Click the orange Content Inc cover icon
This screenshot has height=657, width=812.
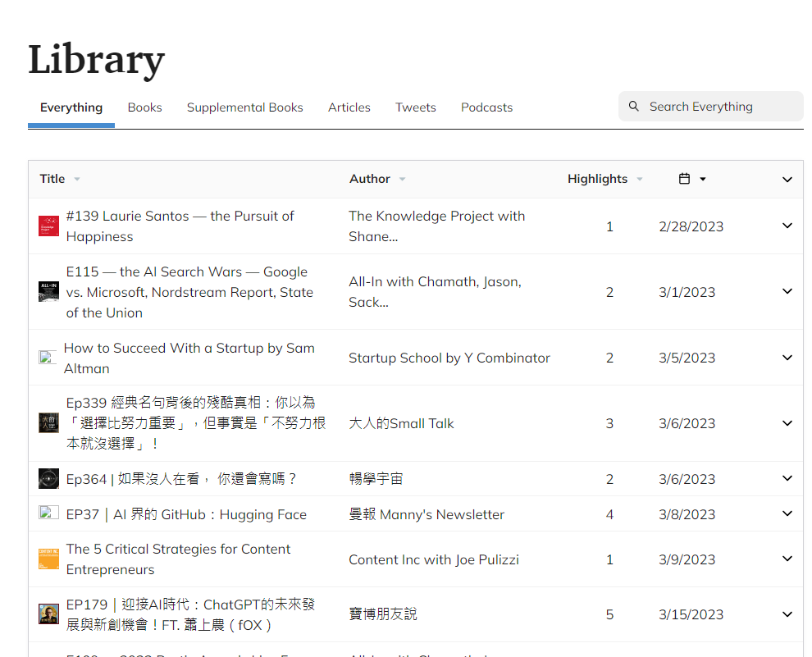click(x=48, y=559)
